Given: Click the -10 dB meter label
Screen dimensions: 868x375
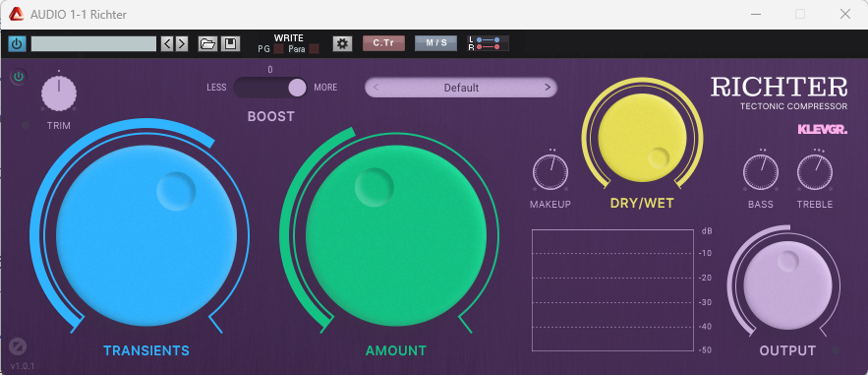Looking at the screenshot, I should click(705, 254).
